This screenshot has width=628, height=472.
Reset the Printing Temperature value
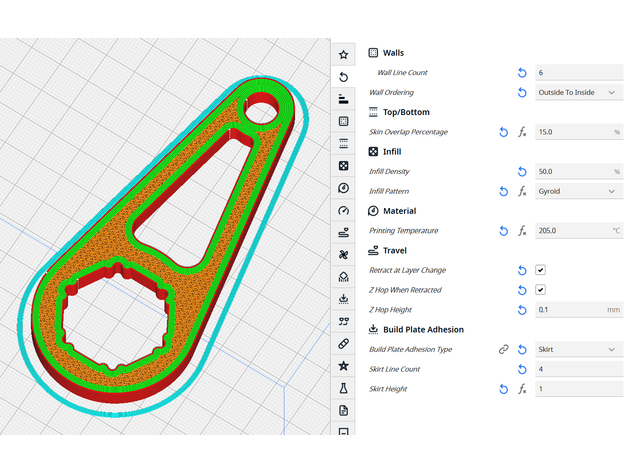point(504,231)
